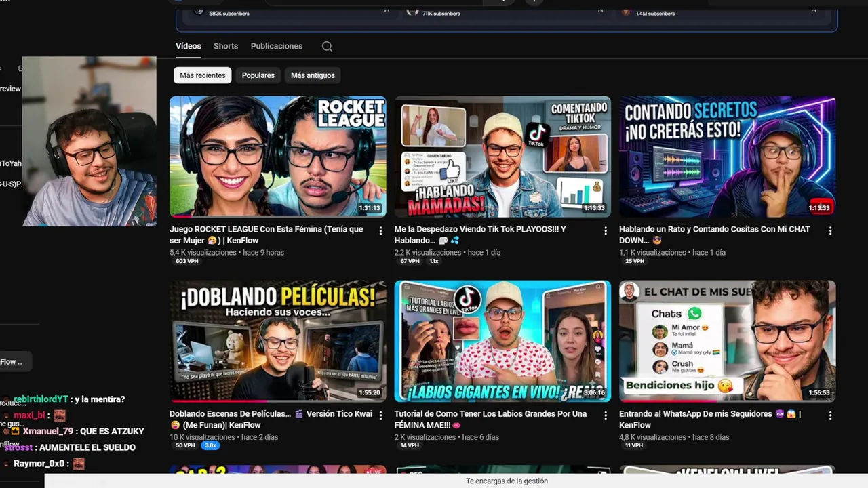Open options menu for Entrando al WhatsApp video
This screenshot has width=868, height=488.
coord(830,415)
